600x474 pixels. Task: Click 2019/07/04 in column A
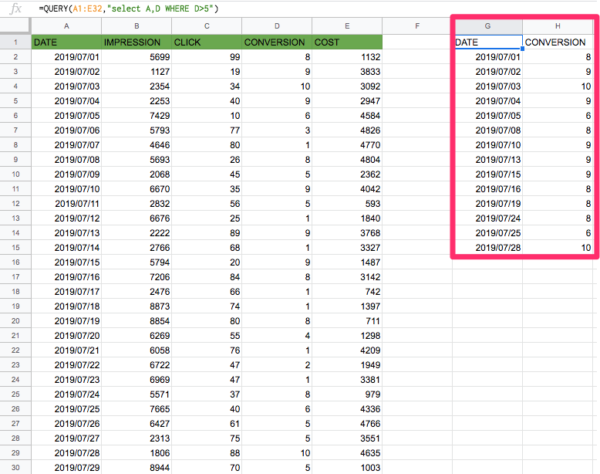click(67, 101)
